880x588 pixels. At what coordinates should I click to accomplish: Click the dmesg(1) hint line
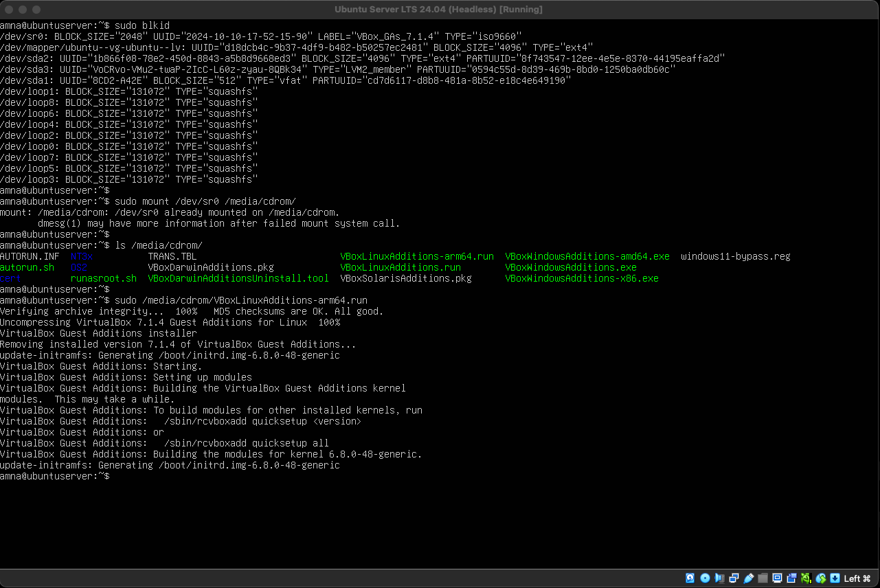(219, 223)
